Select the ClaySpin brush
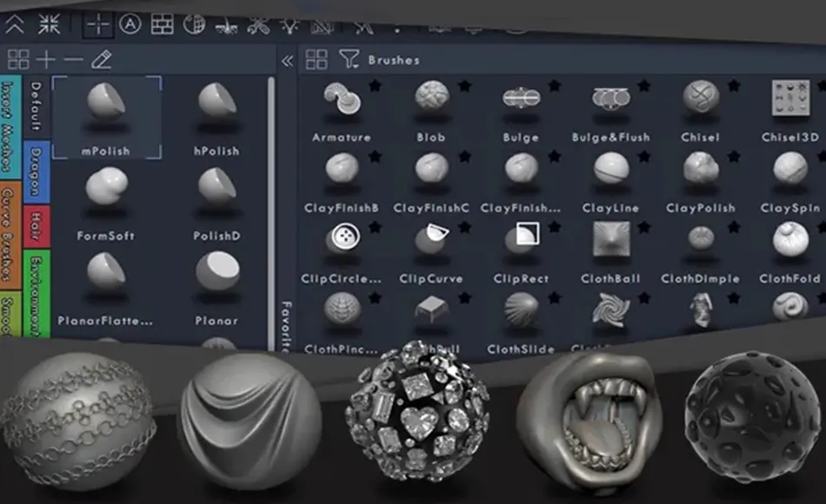826x504 pixels. [790, 182]
